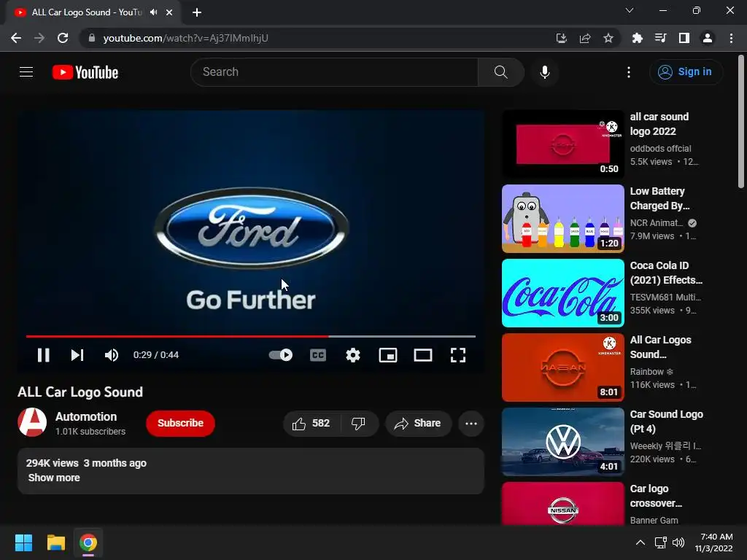Go to the YouTube home logo
This screenshot has height=560, width=747.
click(85, 72)
